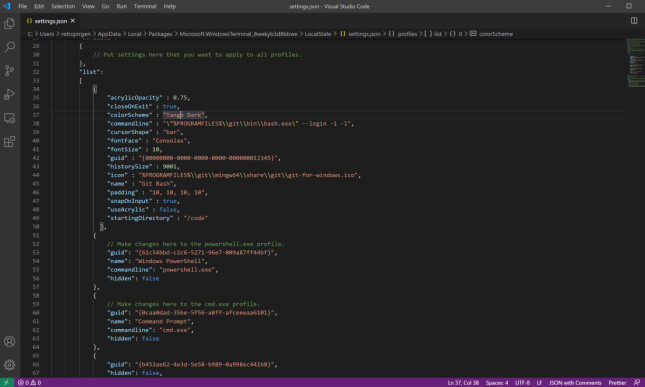
Task: Open the Terminal menu
Action: coord(145,6)
